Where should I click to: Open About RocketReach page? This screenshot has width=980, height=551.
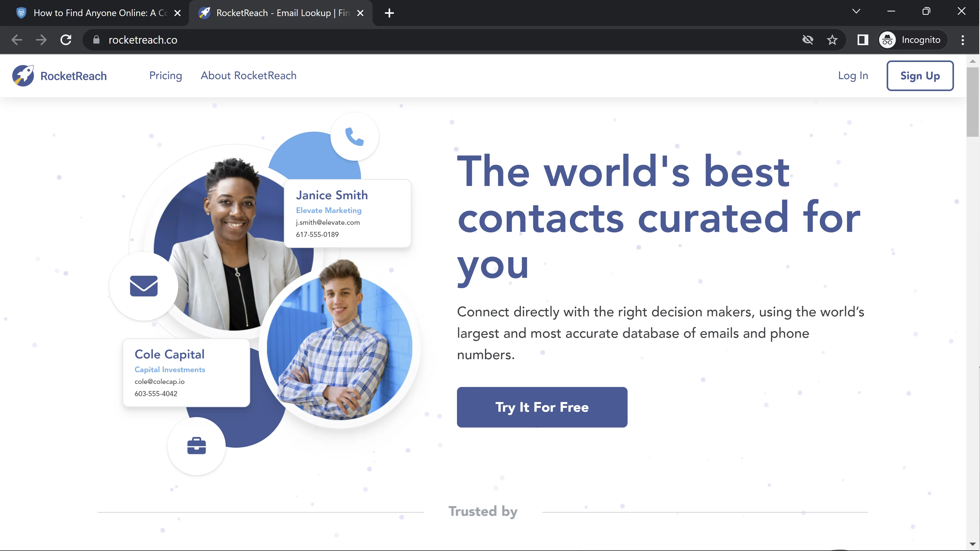pos(248,76)
